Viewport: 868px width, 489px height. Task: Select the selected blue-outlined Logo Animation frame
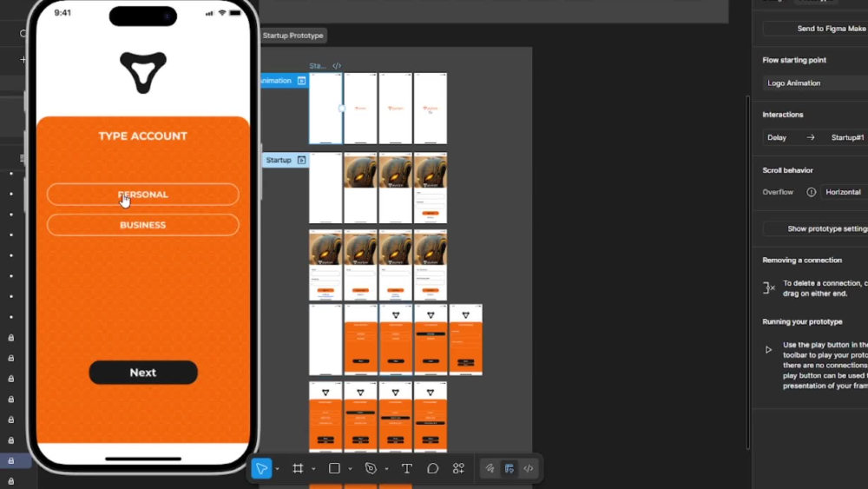point(325,109)
